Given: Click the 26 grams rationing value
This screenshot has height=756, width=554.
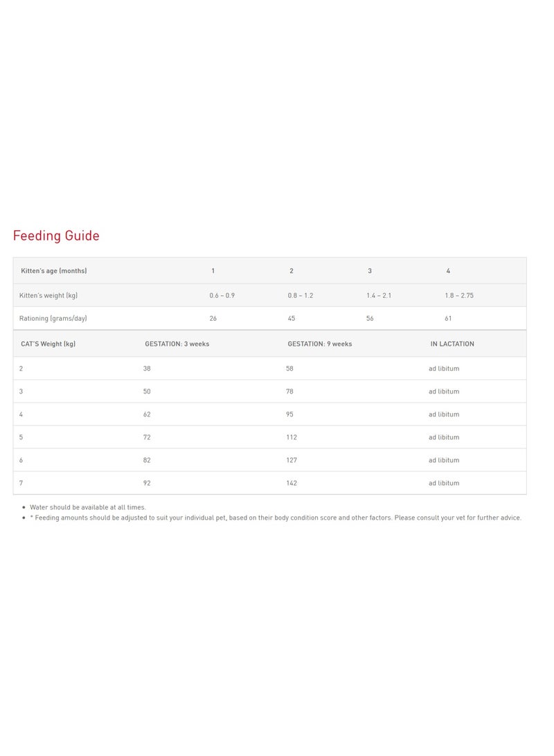Looking at the screenshot, I should pyautogui.click(x=213, y=318).
